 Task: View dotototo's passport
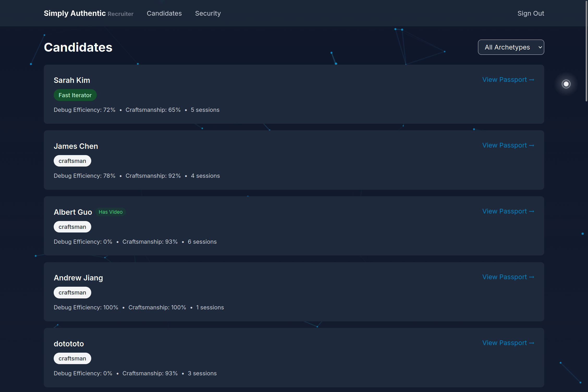tap(508, 343)
